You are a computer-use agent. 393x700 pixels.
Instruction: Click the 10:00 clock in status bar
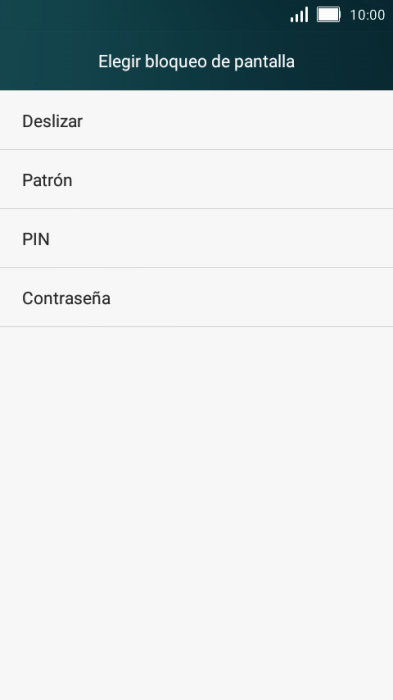367,15
